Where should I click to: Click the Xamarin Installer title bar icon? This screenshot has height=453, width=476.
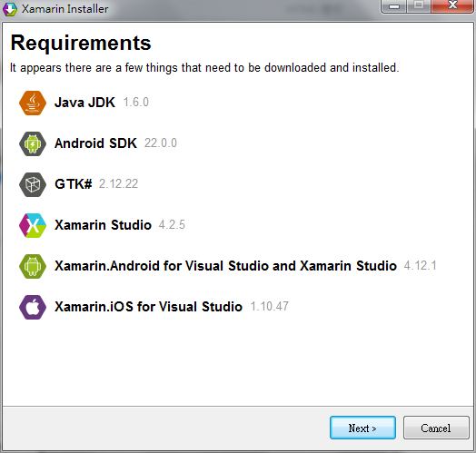tap(10, 9)
